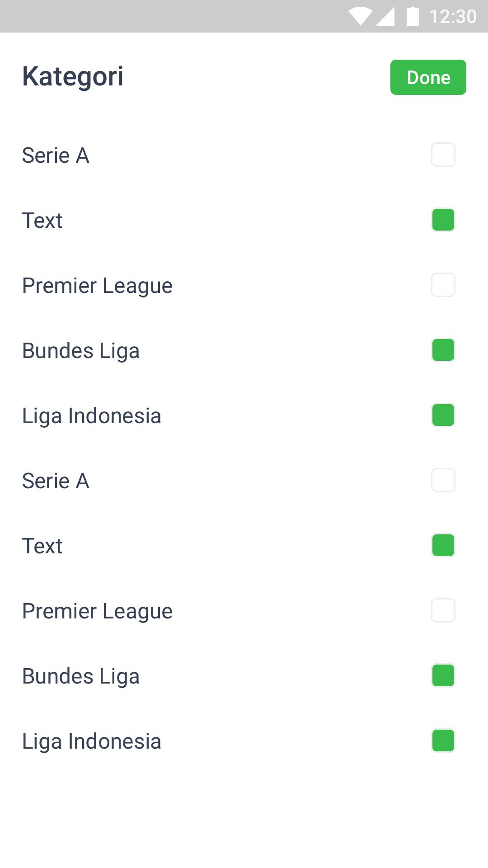488x868 pixels.
Task: Deselect the first Liga Indonesia checkbox
Action: (443, 415)
